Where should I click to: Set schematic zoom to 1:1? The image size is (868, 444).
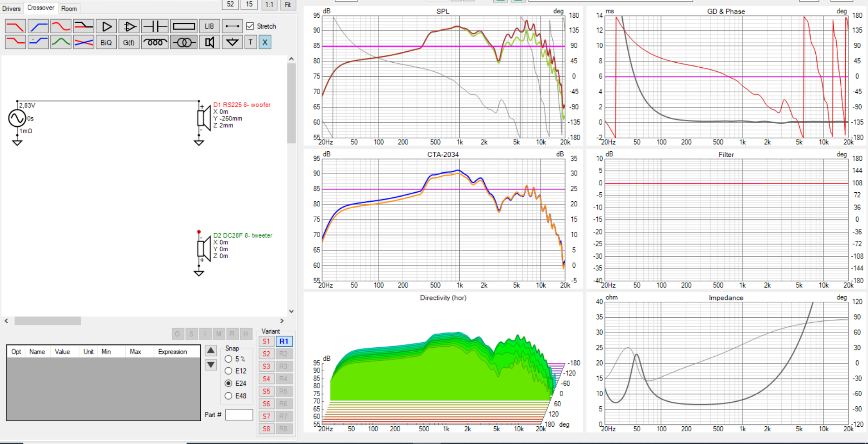[269, 5]
